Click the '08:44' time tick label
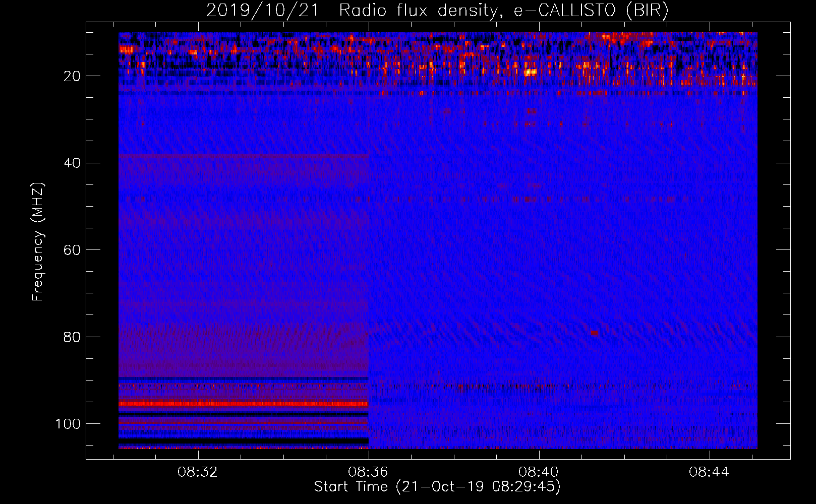 coord(709,472)
